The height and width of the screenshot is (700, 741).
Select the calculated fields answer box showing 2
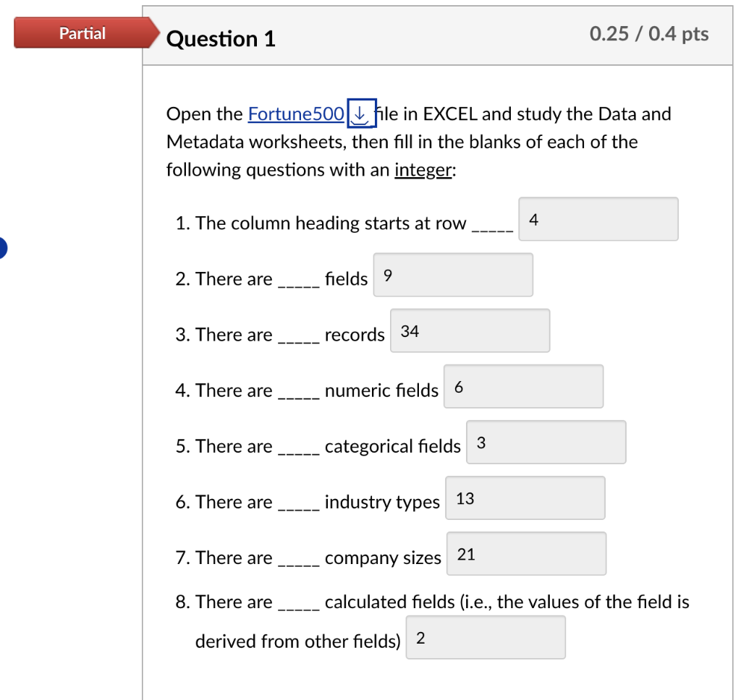pyautogui.click(x=486, y=637)
